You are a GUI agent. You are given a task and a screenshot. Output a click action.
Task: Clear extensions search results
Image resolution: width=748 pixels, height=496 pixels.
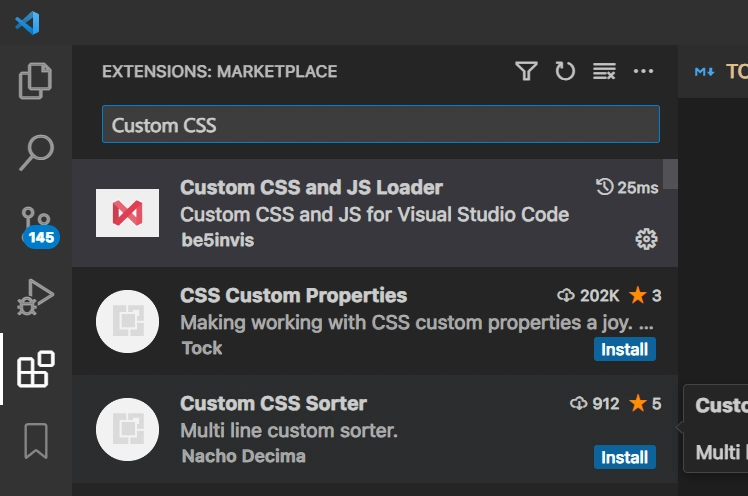point(604,71)
